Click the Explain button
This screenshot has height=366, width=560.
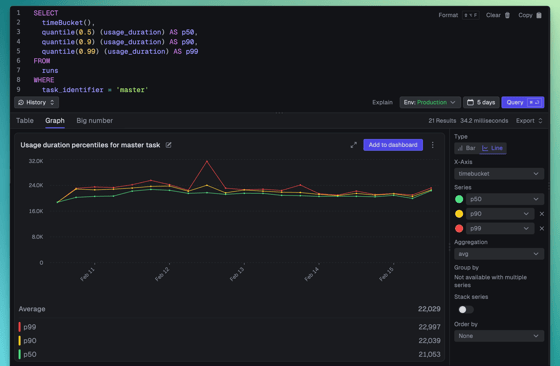(x=382, y=102)
